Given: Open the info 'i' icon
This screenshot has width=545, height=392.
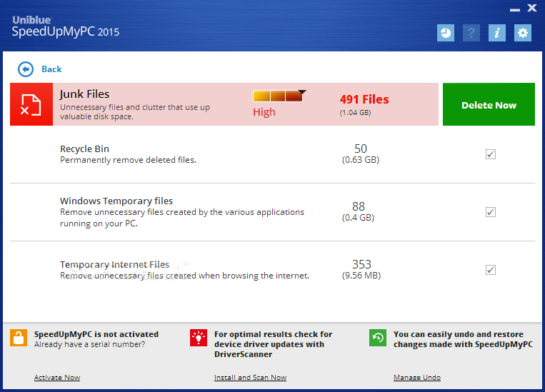Looking at the screenshot, I should [497, 33].
